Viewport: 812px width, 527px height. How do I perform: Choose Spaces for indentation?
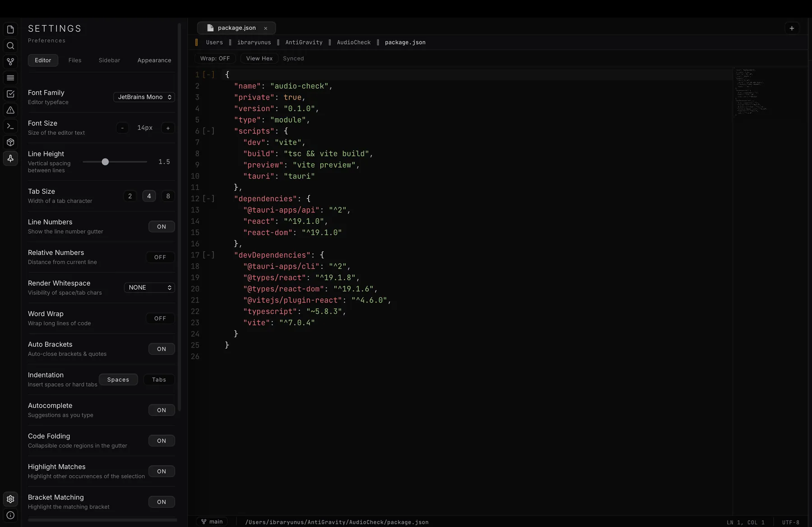point(118,380)
